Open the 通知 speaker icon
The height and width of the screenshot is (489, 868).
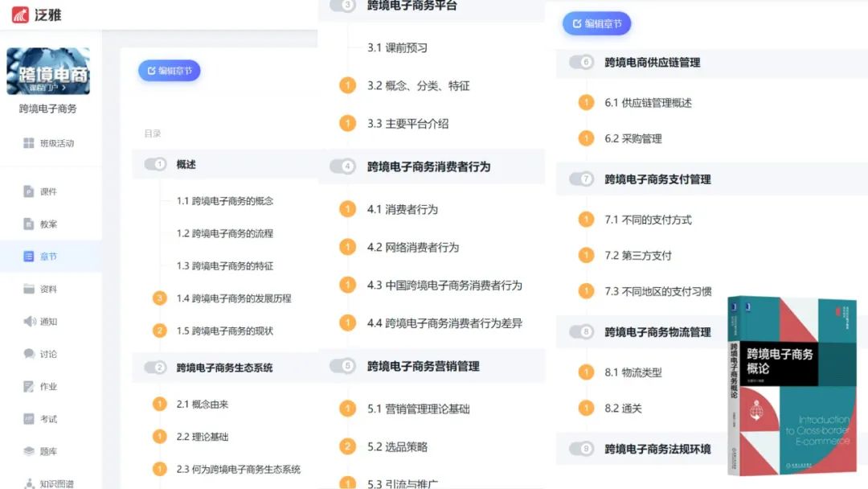coord(29,322)
